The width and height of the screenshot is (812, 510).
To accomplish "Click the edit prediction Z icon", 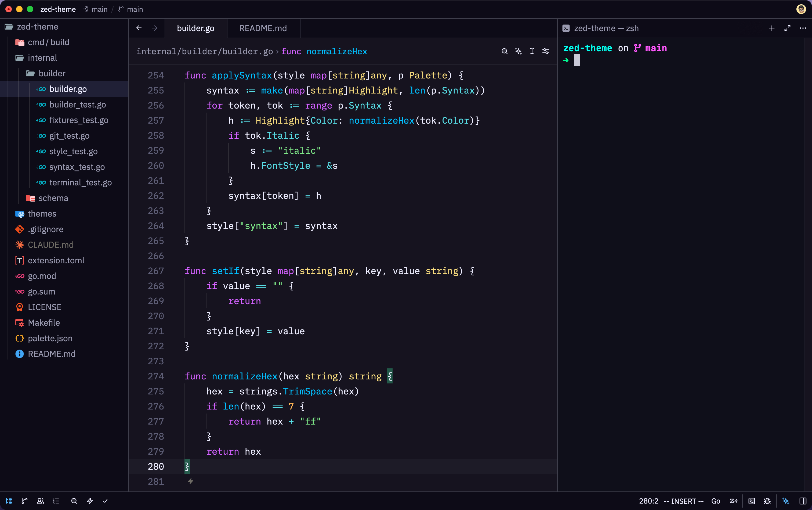I will point(734,501).
